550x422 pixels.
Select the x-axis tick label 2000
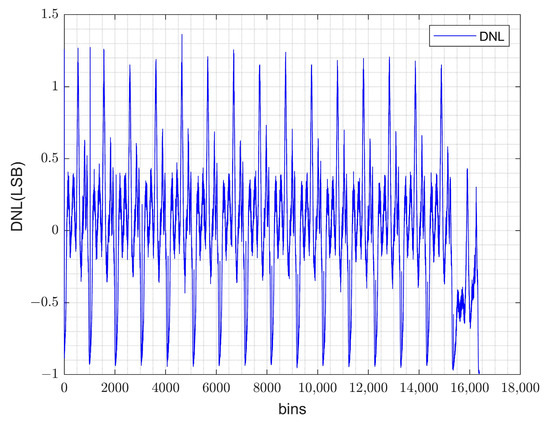pyautogui.click(x=115, y=388)
